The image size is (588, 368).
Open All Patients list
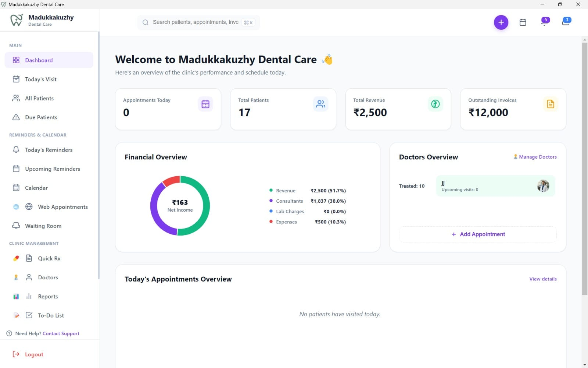pos(49,98)
